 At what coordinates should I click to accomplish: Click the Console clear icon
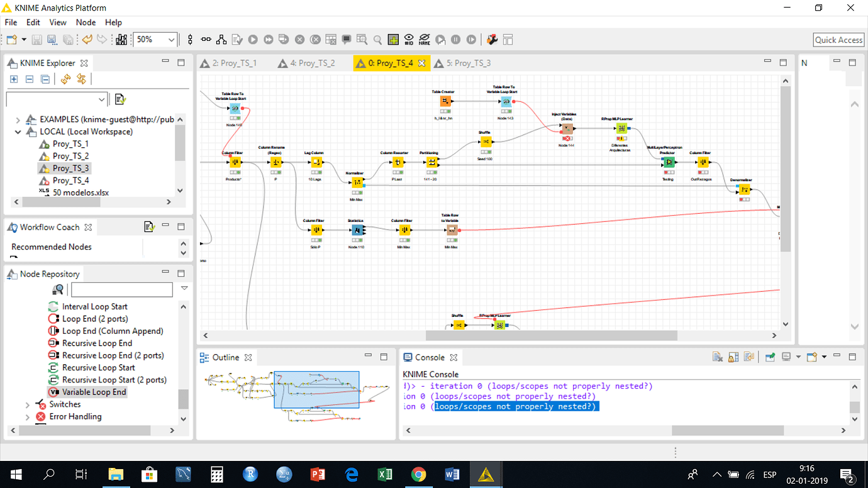(718, 357)
